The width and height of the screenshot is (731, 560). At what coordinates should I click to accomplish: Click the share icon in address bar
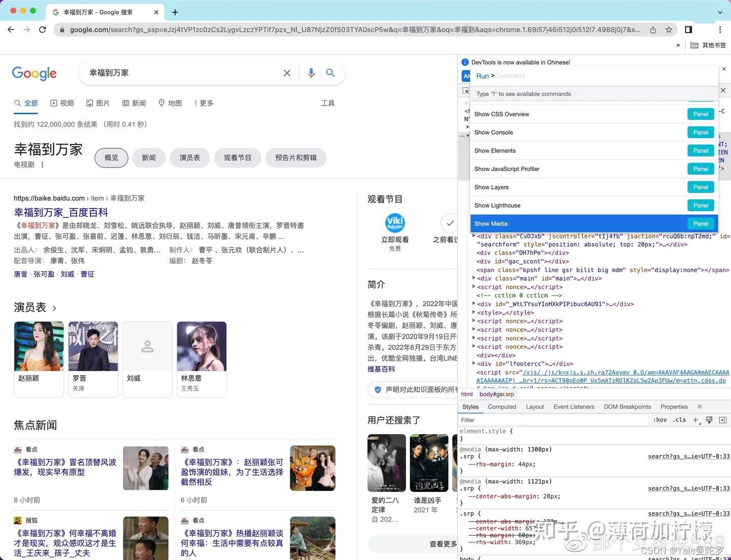pyautogui.click(x=653, y=30)
